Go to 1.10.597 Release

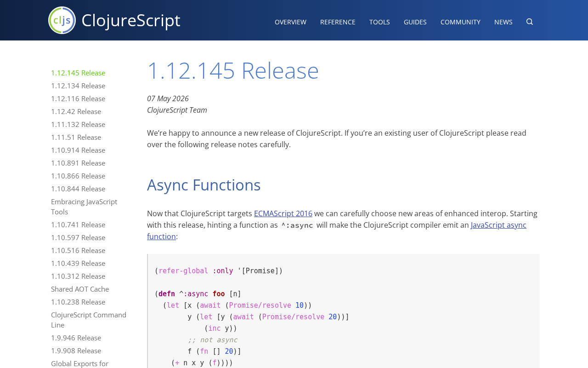(x=78, y=237)
